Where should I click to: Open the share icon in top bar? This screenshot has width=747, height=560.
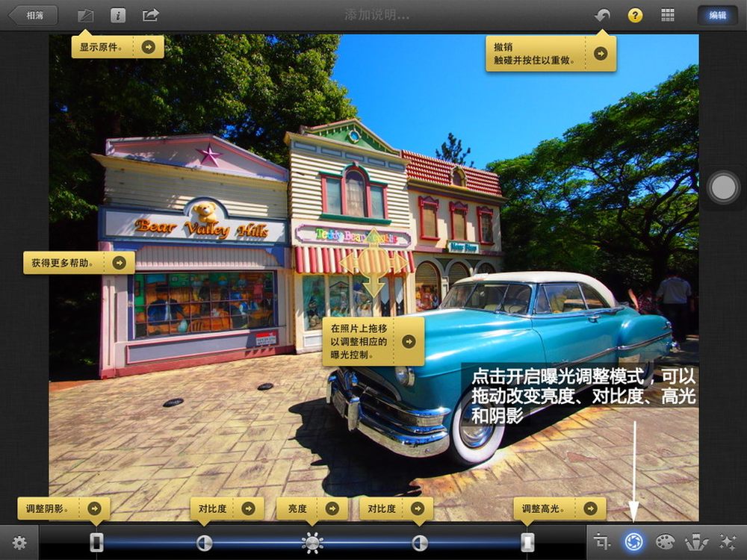[x=151, y=15]
